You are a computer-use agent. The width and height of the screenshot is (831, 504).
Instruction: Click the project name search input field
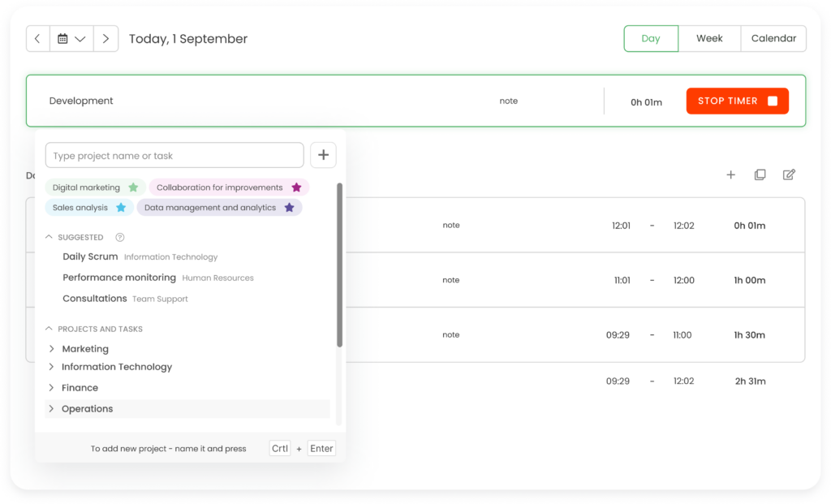click(x=174, y=154)
